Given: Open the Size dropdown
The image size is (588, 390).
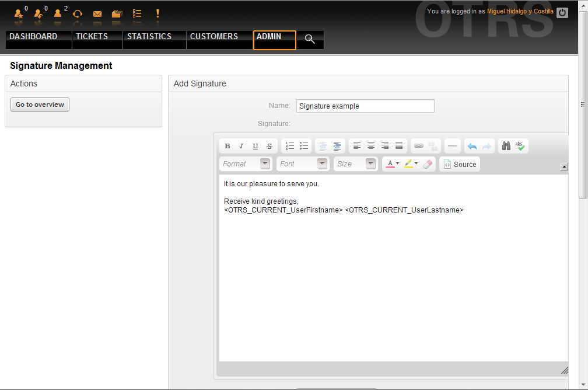Looking at the screenshot, I should 355,164.
